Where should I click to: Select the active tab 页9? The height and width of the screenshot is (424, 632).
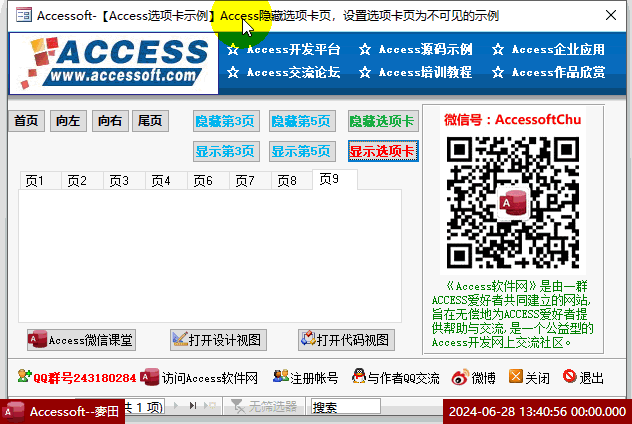pyautogui.click(x=335, y=179)
